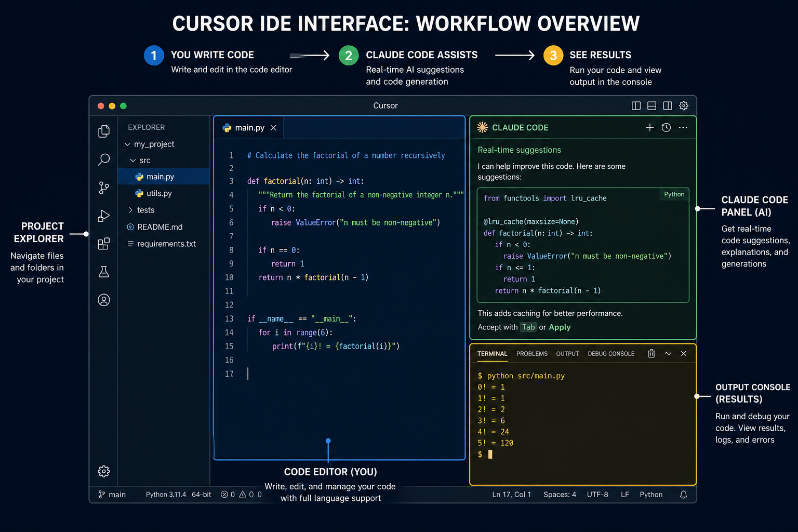Click the main branch indicator in status bar
Screen dimensions: 798x532
pyautogui.click(x=112, y=495)
